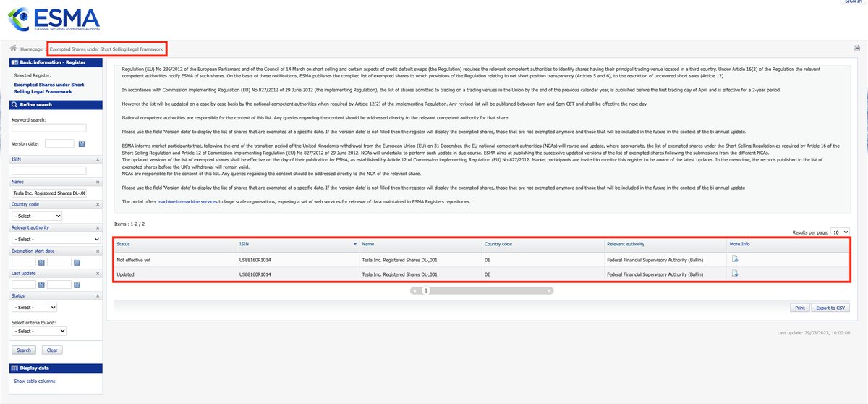Remove the Exemption start date criterion

(x=98, y=251)
